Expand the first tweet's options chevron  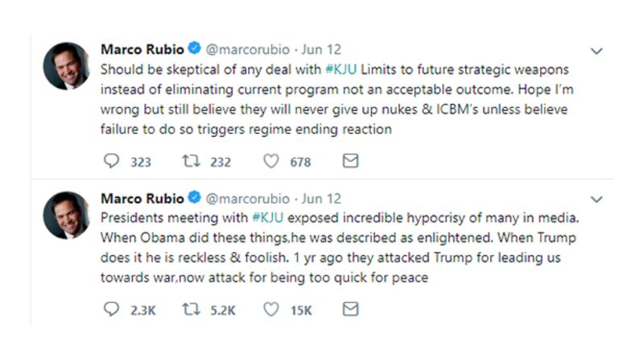pyautogui.click(x=597, y=52)
